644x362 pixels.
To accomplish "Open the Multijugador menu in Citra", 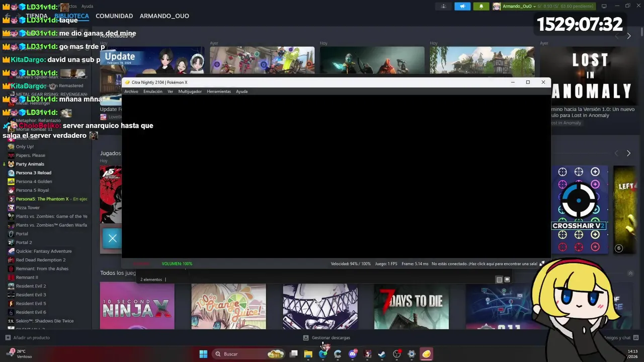I will point(190,92).
